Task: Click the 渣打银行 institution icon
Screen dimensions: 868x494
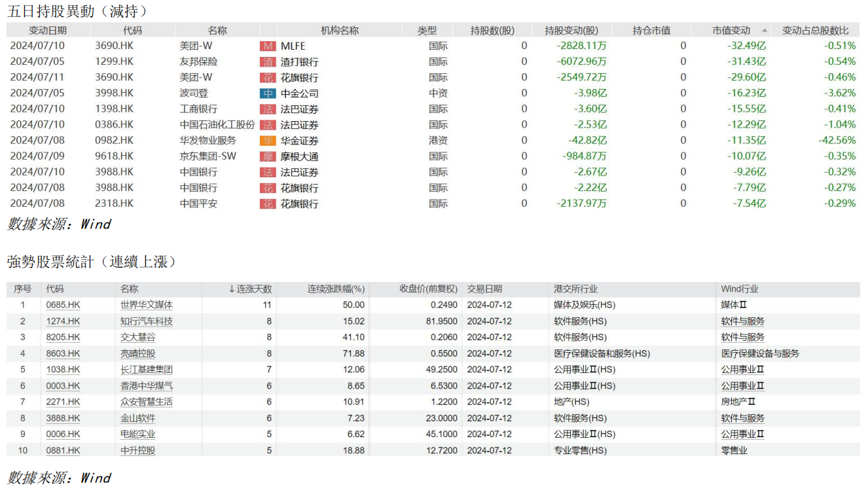Action: [268, 62]
